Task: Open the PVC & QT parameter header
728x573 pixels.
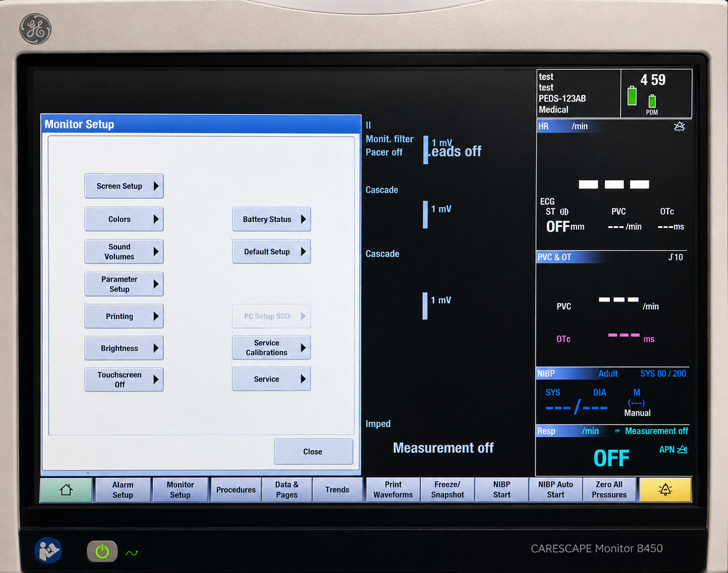Action: [x=613, y=257]
